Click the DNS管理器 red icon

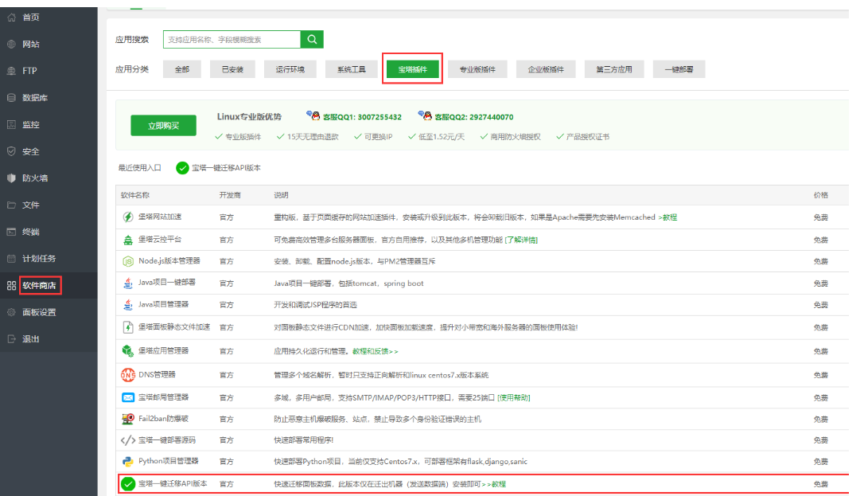127,374
